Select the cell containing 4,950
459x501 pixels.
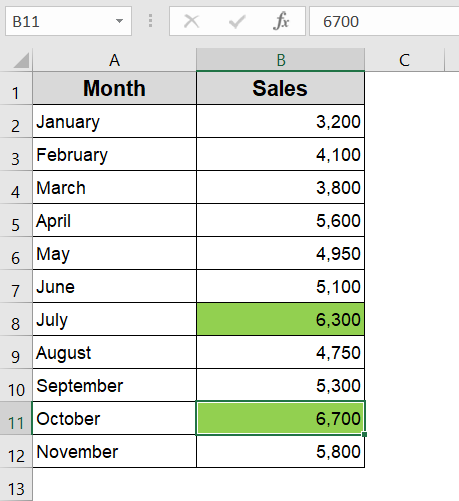pos(281,253)
